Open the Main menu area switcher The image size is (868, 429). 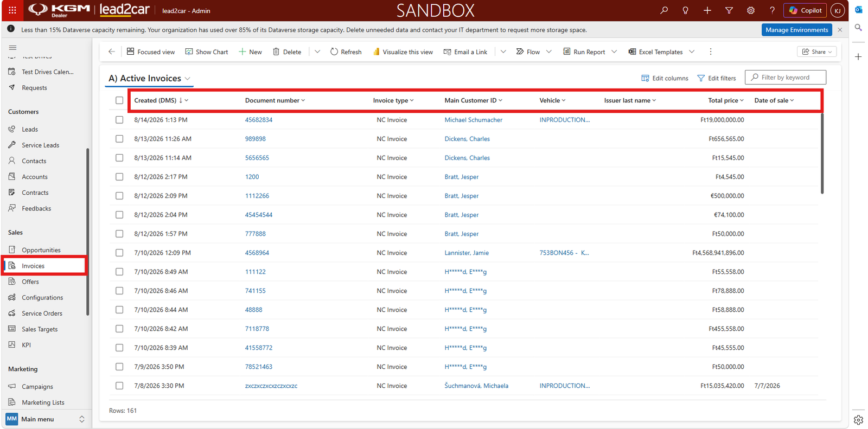46,419
